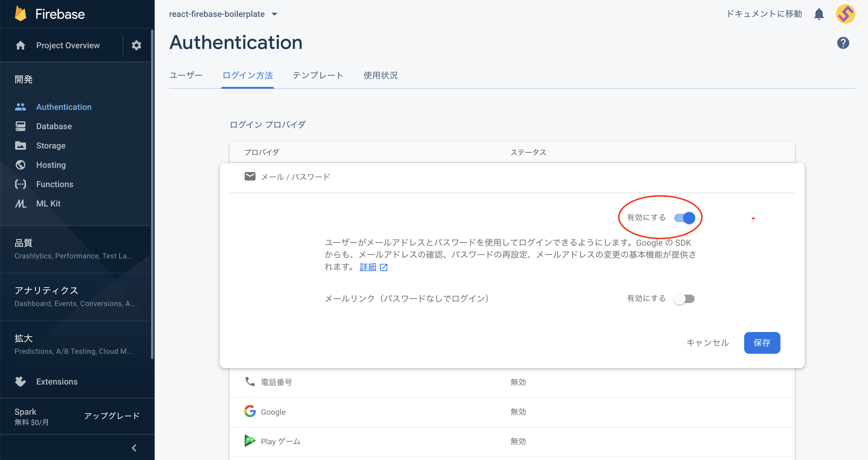Switch to the ユーザー tab
This screenshot has width=868, height=460.
[x=186, y=75]
